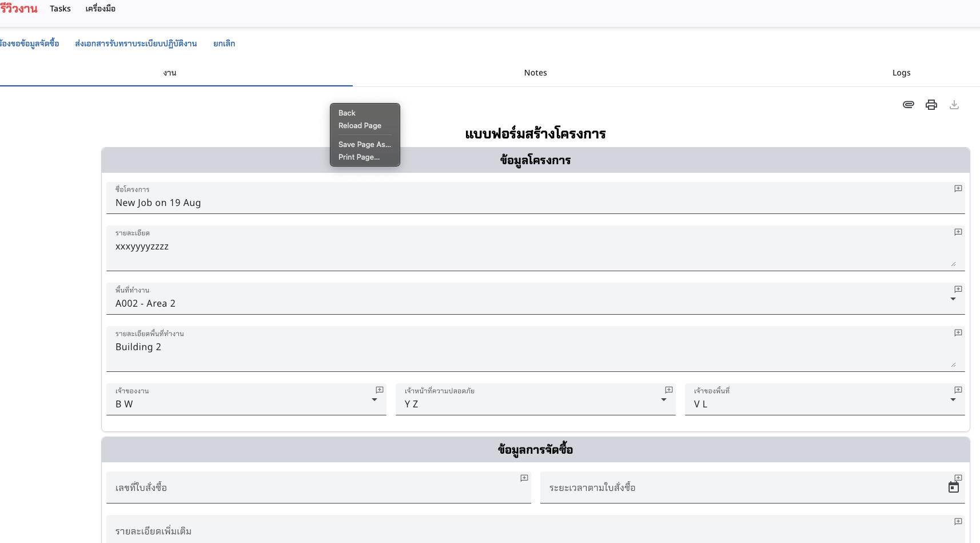Image resolution: width=980 pixels, height=543 pixels.
Task: Click the comment icon on เลขที่ใบสั่งซื้อ field
Action: (x=524, y=478)
